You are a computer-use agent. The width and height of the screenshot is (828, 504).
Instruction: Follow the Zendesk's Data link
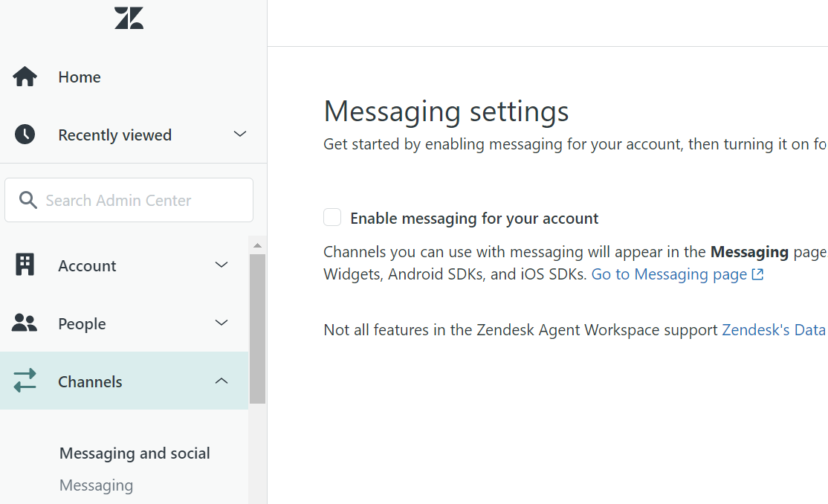(774, 330)
